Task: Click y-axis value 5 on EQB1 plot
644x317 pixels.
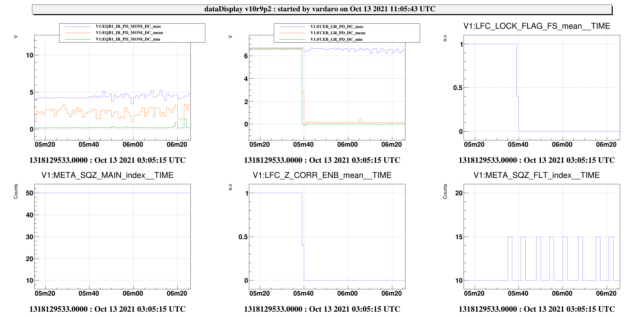Action: click(31, 92)
